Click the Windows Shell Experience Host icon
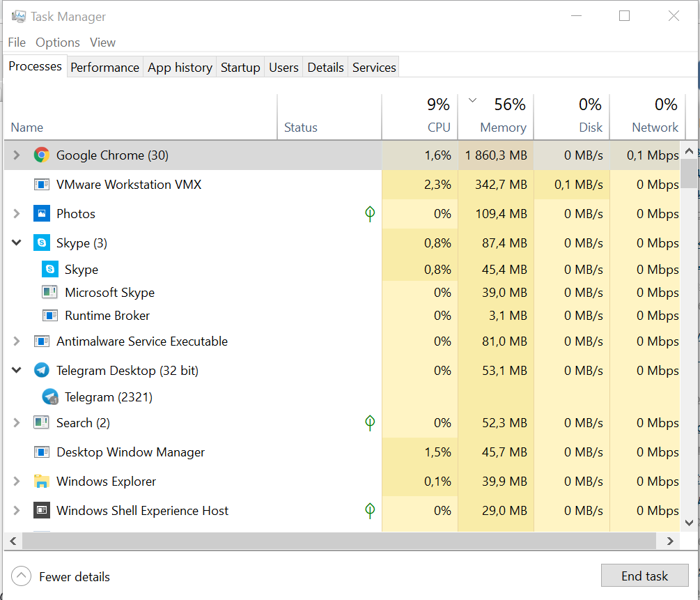This screenshot has width=700, height=600. click(x=42, y=510)
